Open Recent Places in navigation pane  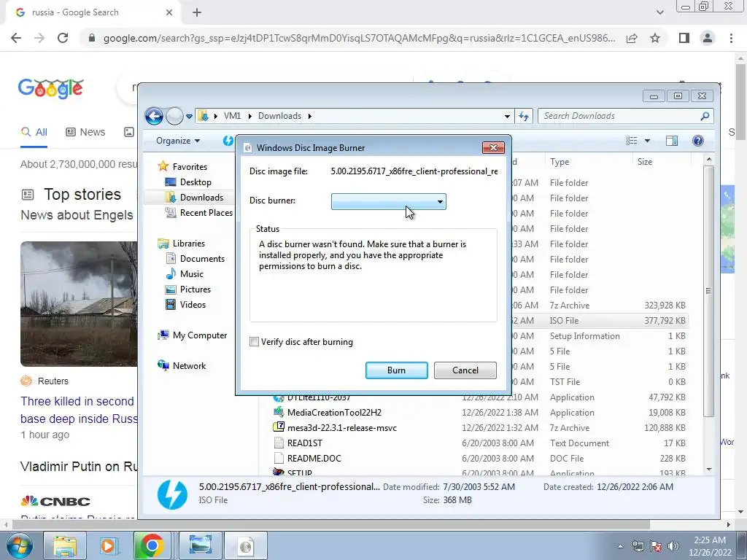pyautogui.click(x=206, y=213)
